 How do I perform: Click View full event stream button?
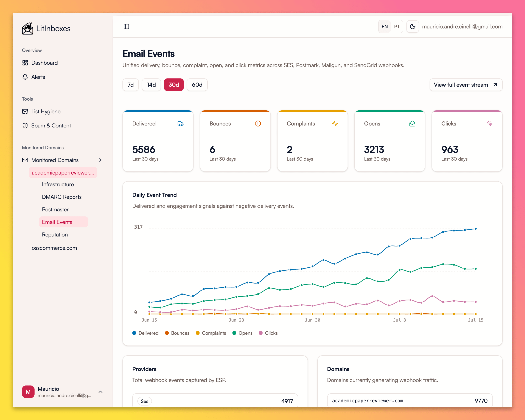pos(466,85)
